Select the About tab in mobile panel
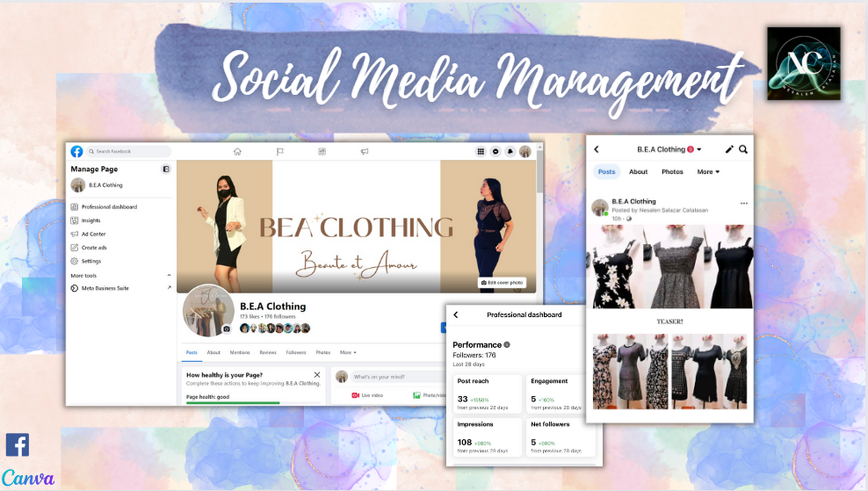The height and width of the screenshot is (491, 868). (x=639, y=171)
